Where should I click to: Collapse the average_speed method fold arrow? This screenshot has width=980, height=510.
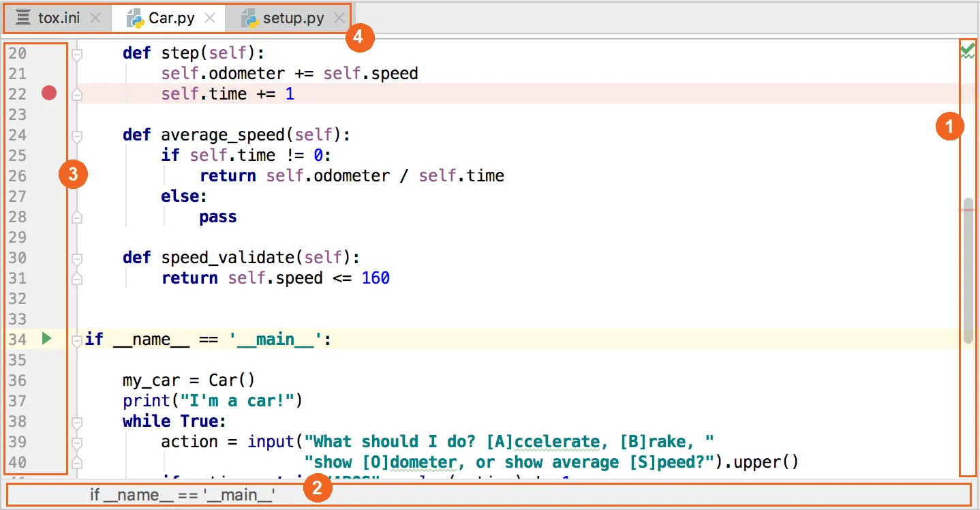pos(76,134)
